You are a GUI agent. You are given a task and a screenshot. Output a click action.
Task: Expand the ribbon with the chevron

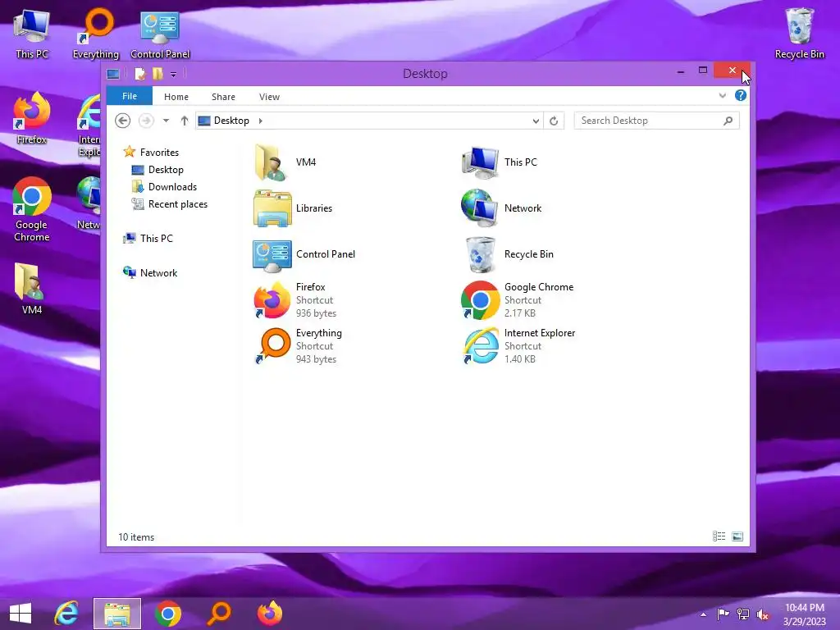722,96
